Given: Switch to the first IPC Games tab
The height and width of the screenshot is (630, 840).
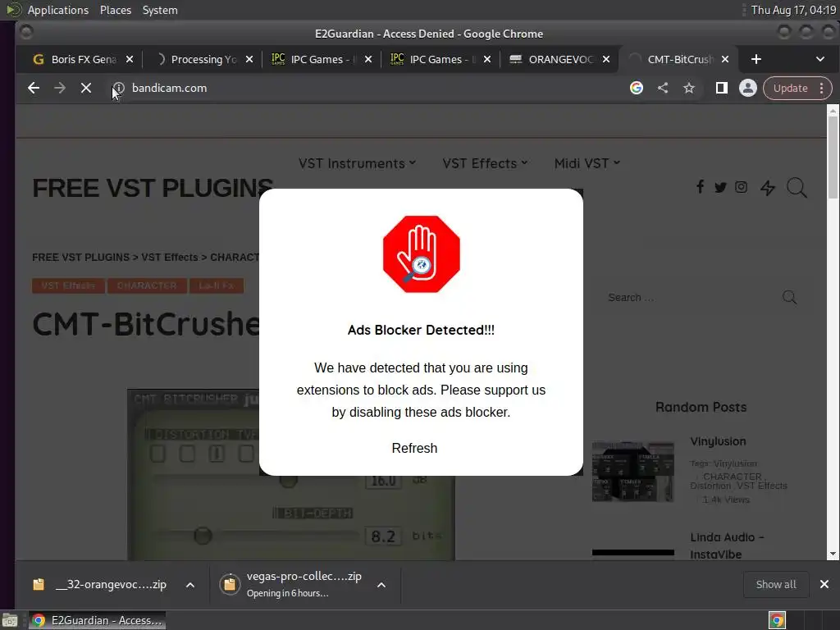Looking at the screenshot, I should 322,59.
